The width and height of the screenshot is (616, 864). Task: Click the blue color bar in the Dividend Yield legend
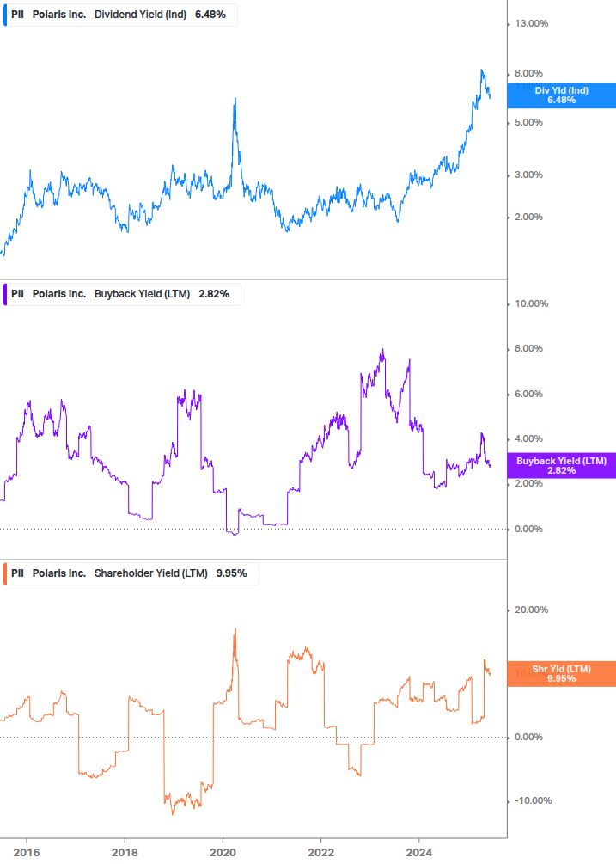tap(5, 15)
